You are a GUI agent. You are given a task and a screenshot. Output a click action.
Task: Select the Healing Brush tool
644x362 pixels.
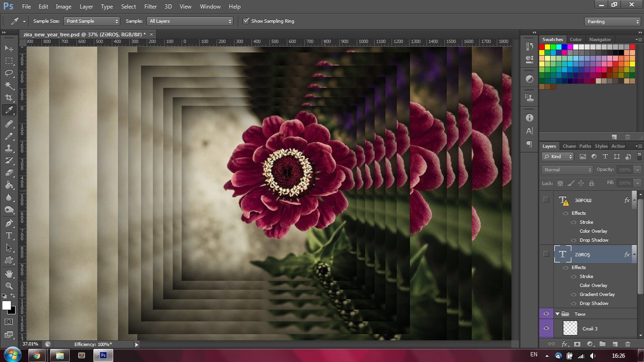pyautogui.click(x=9, y=124)
